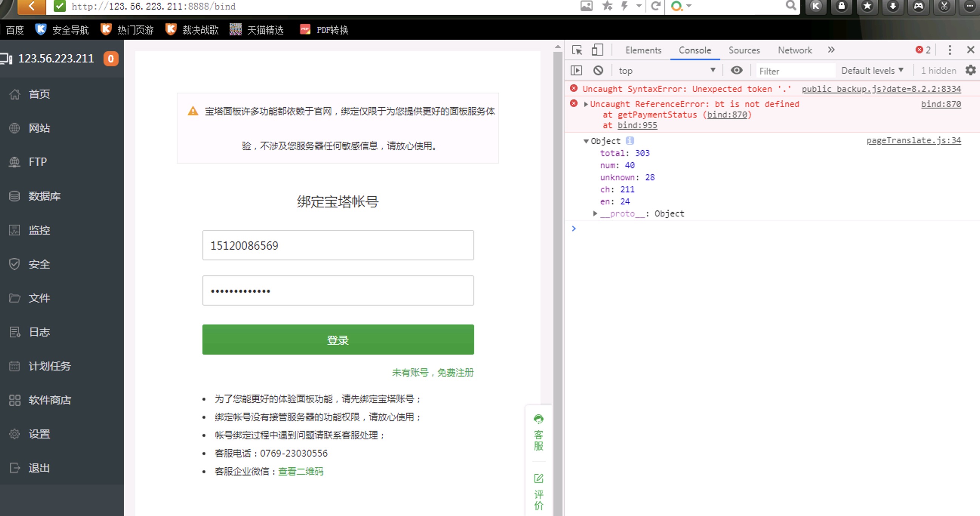The height and width of the screenshot is (516, 980).
Task: Open 日志 in the sidebar
Action: coord(62,332)
